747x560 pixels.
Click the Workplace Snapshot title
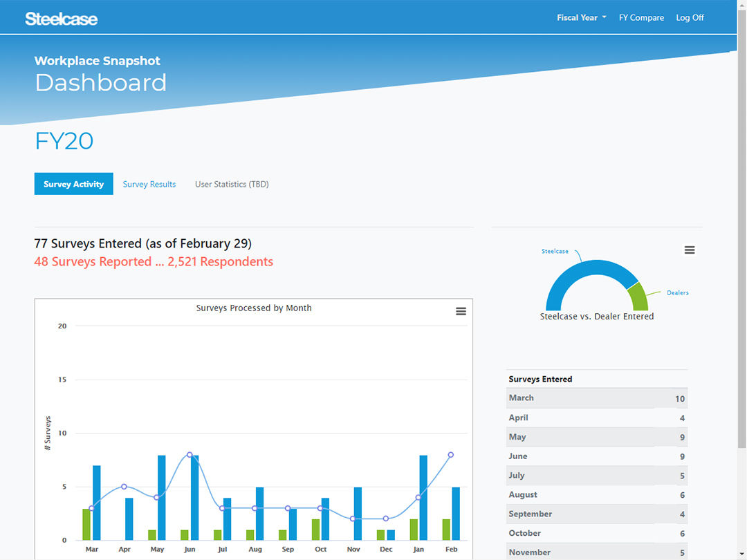[x=98, y=60]
